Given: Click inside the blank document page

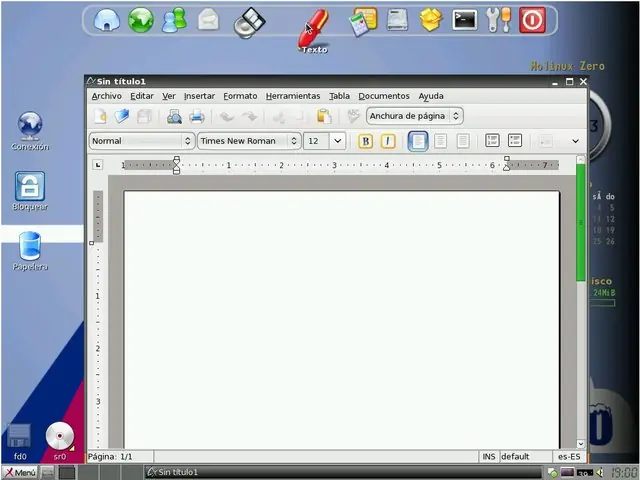Looking at the screenshot, I should point(342,320).
